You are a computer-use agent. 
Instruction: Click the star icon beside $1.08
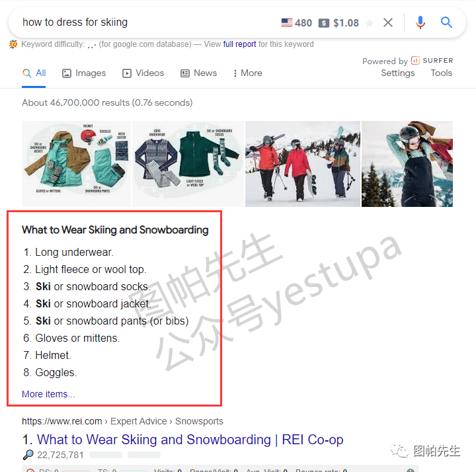(370, 23)
